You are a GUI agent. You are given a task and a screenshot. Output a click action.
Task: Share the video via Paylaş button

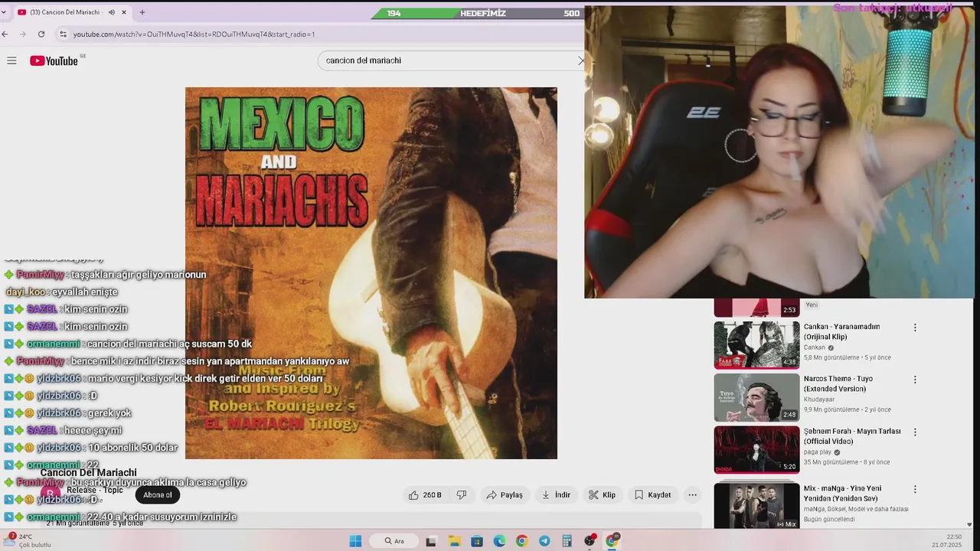pyautogui.click(x=505, y=495)
